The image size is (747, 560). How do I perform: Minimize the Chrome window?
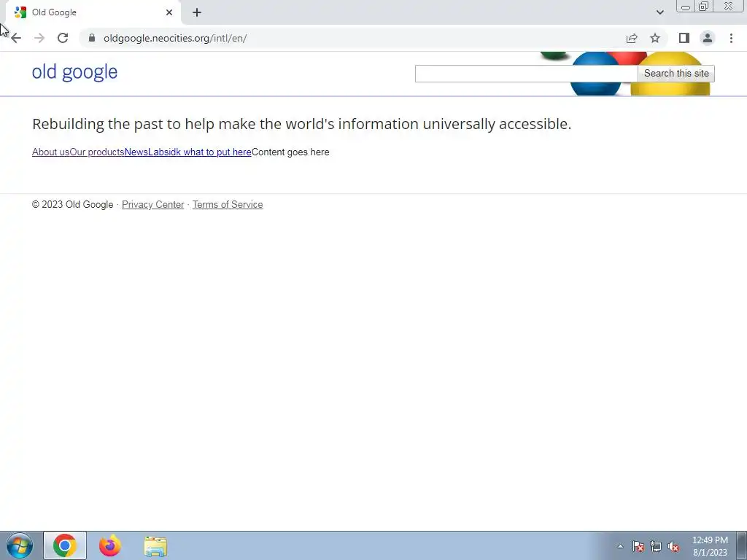coord(686,7)
